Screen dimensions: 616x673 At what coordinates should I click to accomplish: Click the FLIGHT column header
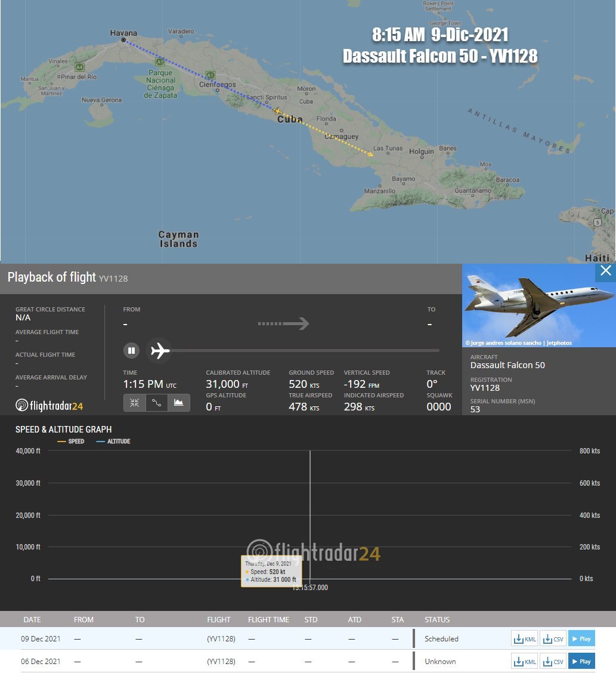pos(219,619)
